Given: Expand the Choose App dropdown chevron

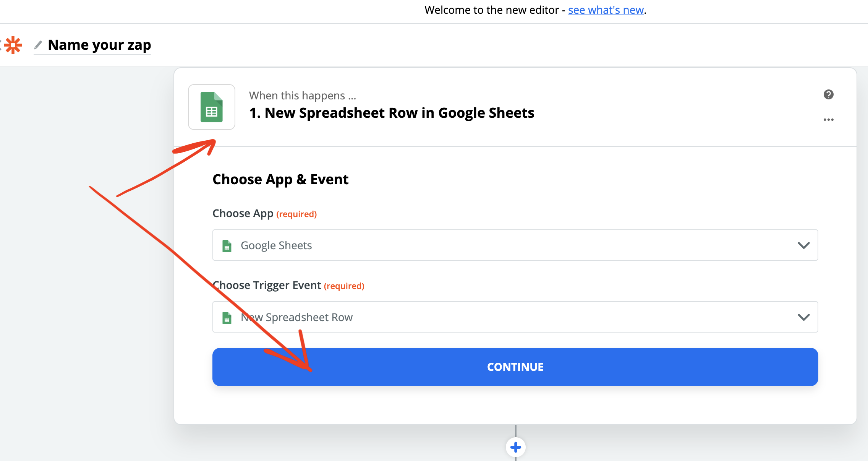Looking at the screenshot, I should 803,245.
